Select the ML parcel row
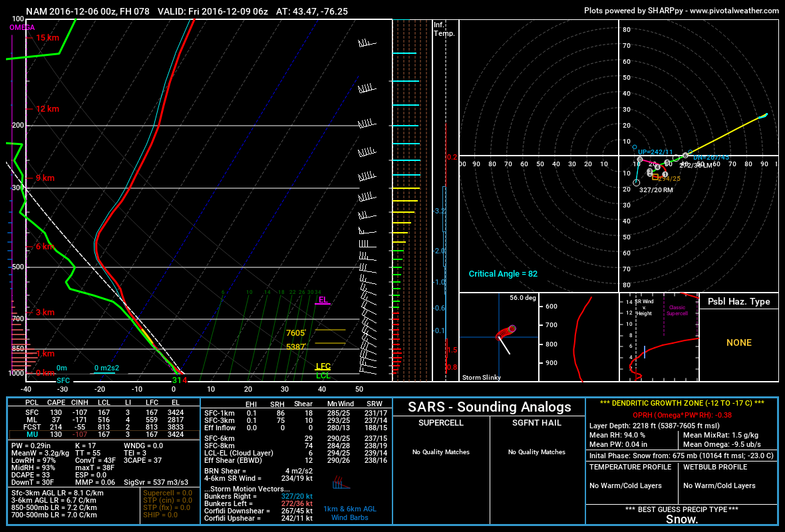This screenshot has width=785, height=532. click(x=104, y=420)
